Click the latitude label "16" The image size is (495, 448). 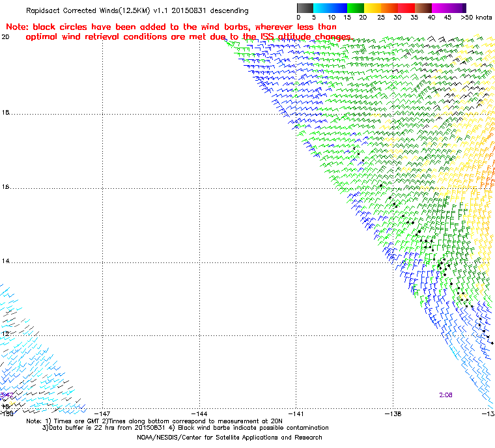pyautogui.click(x=5, y=187)
